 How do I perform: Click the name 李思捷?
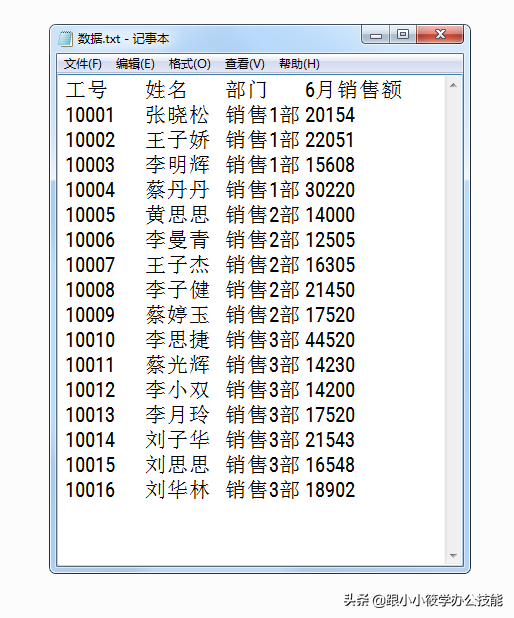pyautogui.click(x=177, y=340)
